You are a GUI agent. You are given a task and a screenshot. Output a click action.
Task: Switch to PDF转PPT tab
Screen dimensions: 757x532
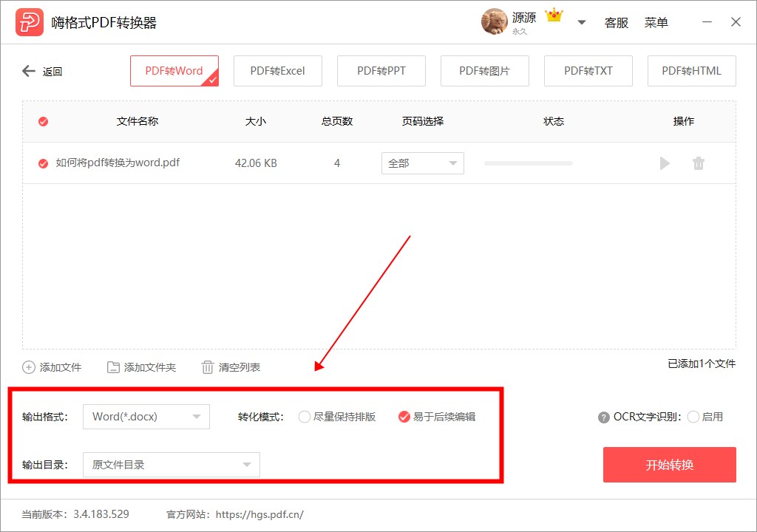click(x=381, y=71)
